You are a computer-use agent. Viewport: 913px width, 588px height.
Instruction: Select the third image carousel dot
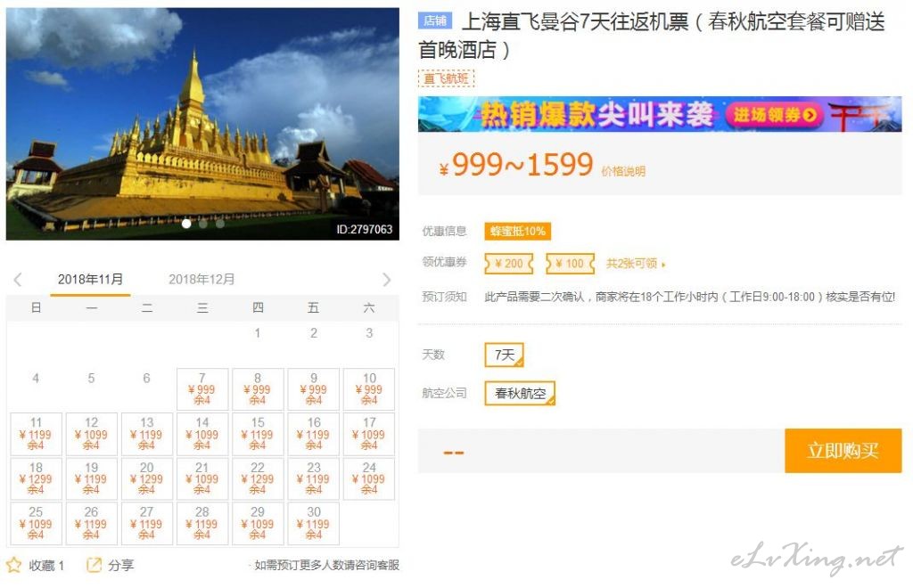[219, 224]
